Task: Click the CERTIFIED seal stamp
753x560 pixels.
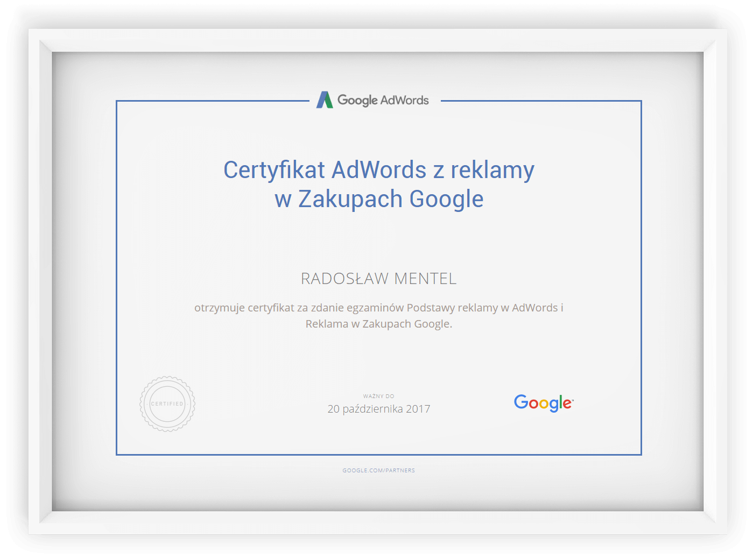Action: [x=167, y=404]
